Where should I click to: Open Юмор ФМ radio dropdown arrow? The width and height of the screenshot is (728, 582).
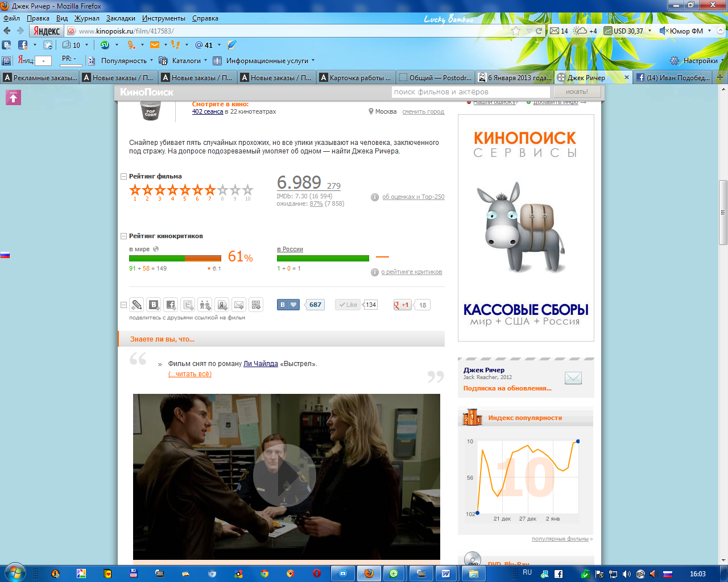pyautogui.click(x=709, y=31)
